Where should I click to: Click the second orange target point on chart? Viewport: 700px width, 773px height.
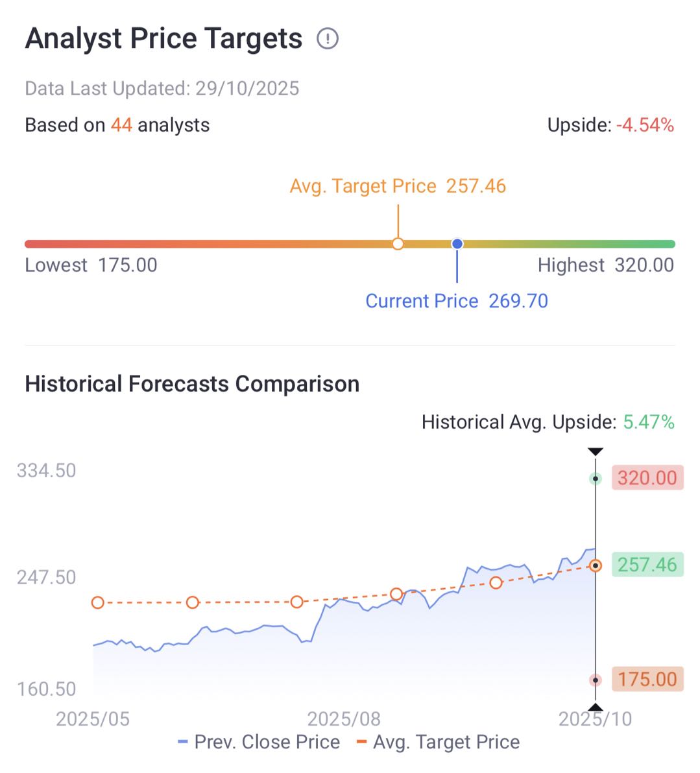coord(193,602)
